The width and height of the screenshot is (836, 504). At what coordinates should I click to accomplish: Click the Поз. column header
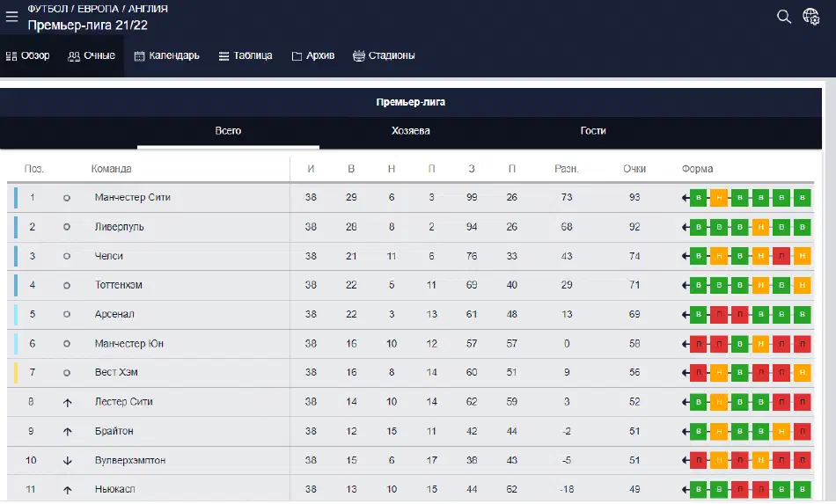pyautogui.click(x=33, y=169)
